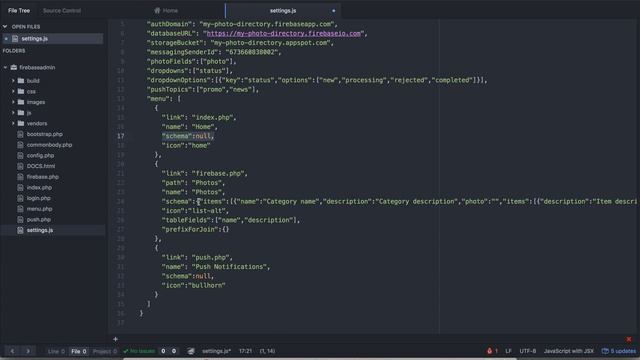Image resolution: width=640 pixels, height=360 pixels.
Task: Open menu.php in the file tree
Action: pyautogui.click(x=39, y=209)
